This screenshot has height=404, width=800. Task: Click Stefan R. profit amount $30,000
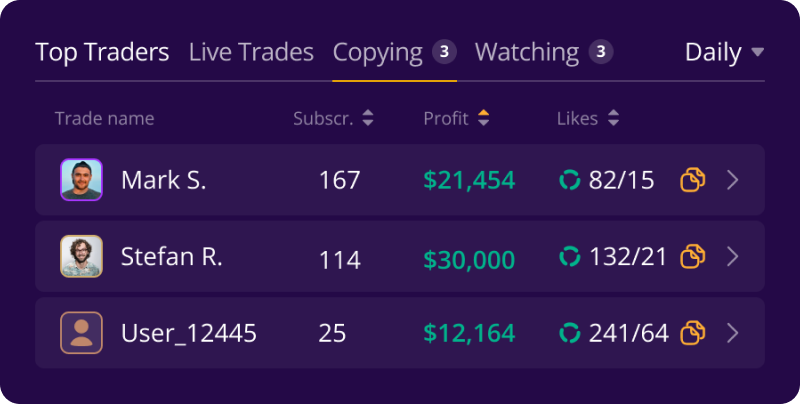469,259
